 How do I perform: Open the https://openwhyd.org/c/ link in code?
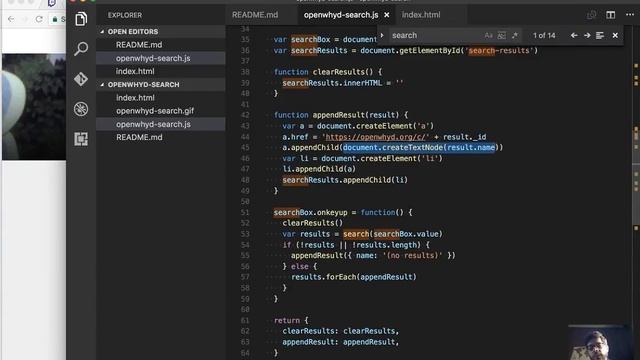(x=377, y=137)
